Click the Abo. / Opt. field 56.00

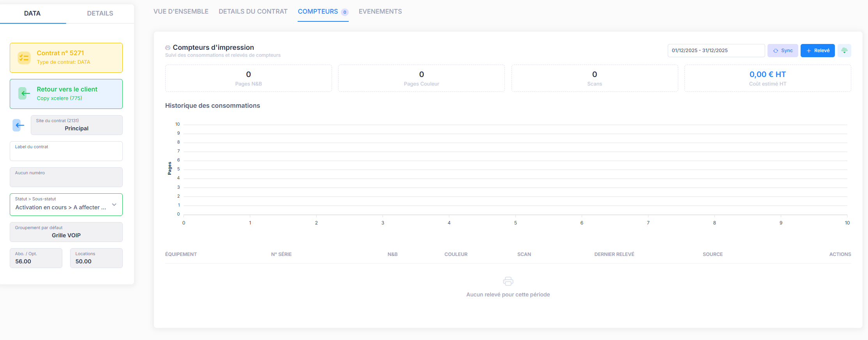36,258
